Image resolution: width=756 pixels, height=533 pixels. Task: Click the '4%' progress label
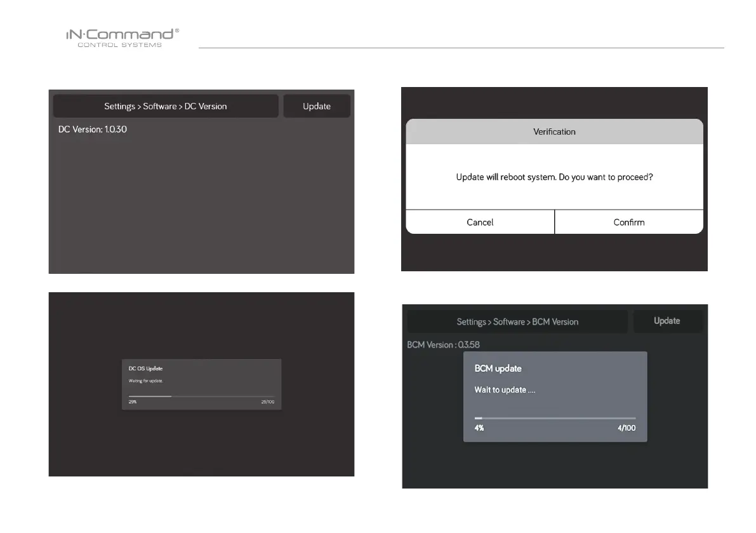tap(479, 428)
